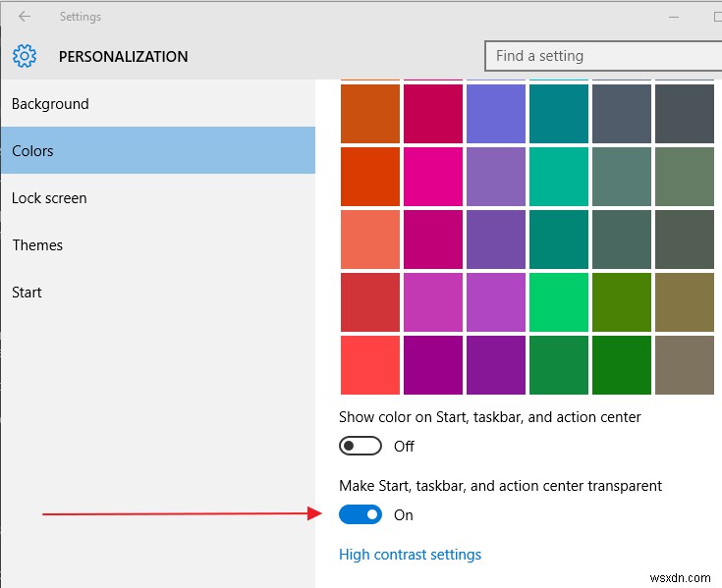This screenshot has width=722, height=588.
Task: Choose the olive green swatch in fourth row
Action: (622, 302)
